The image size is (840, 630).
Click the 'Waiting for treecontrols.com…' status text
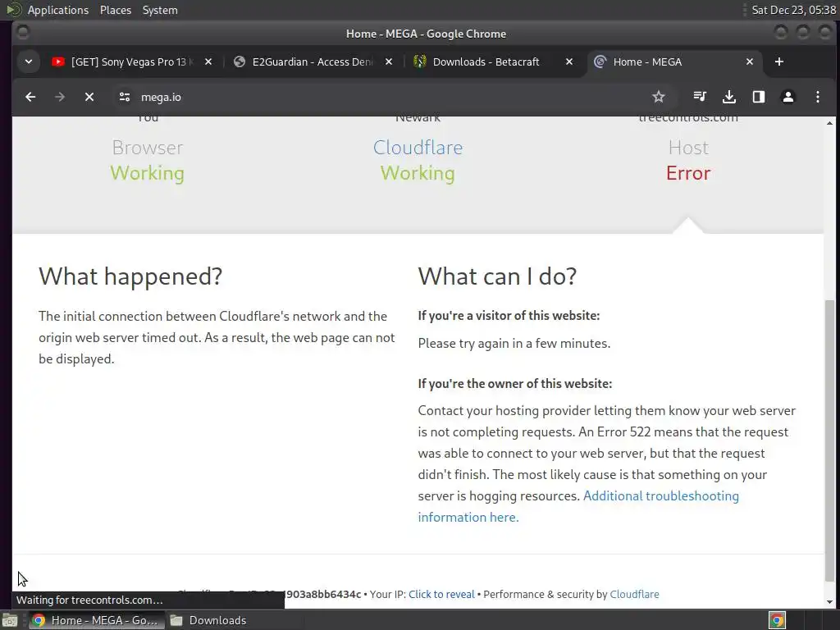[x=89, y=600]
